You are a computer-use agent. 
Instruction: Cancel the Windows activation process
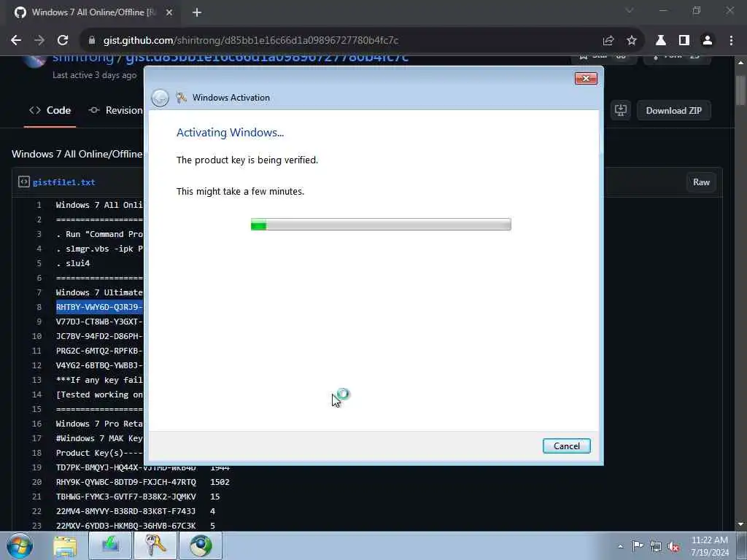click(566, 446)
